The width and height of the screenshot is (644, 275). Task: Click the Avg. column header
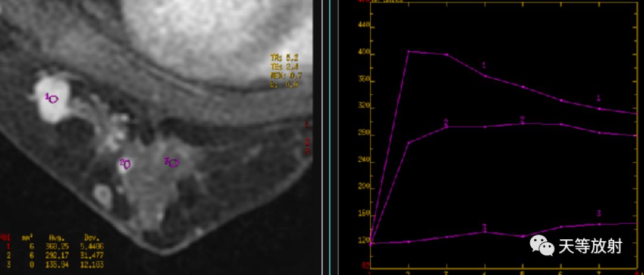(x=57, y=238)
